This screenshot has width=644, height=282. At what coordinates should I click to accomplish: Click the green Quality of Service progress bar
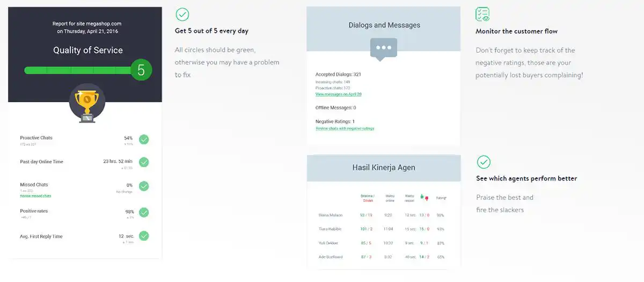(78, 70)
